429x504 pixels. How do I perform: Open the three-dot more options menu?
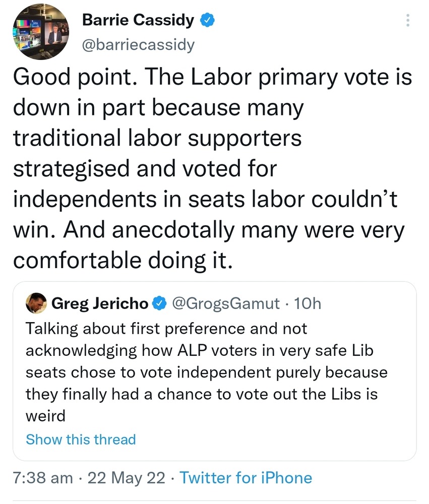click(x=408, y=20)
